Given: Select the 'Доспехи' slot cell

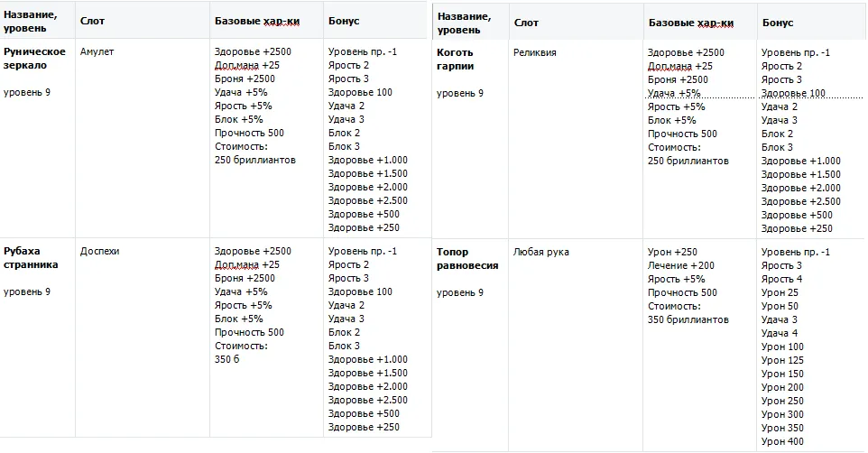Looking at the screenshot, I should [x=99, y=252].
